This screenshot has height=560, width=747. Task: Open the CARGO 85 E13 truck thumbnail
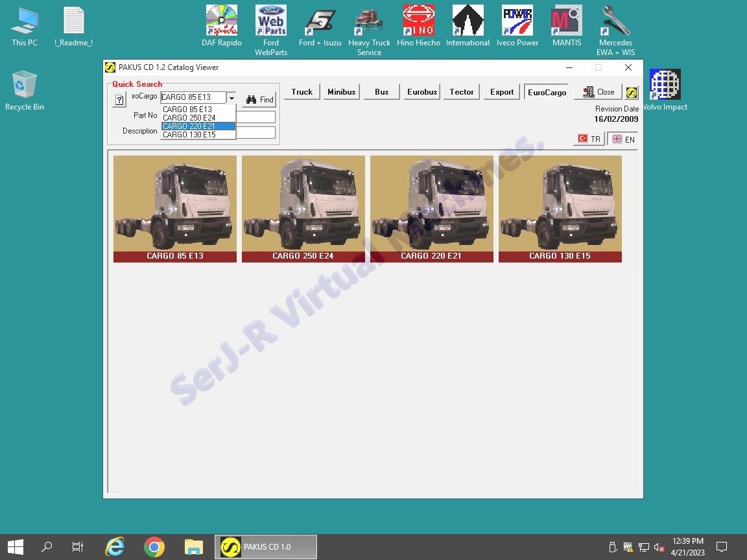[175, 209]
